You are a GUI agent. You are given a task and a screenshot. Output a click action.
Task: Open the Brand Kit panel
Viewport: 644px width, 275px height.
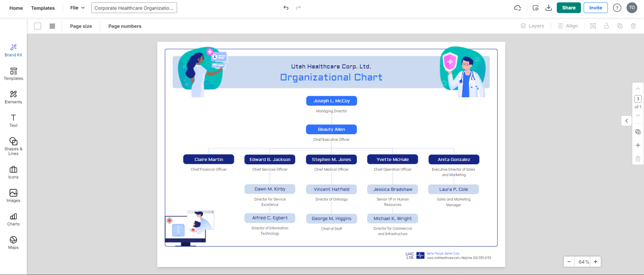[13, 49]
